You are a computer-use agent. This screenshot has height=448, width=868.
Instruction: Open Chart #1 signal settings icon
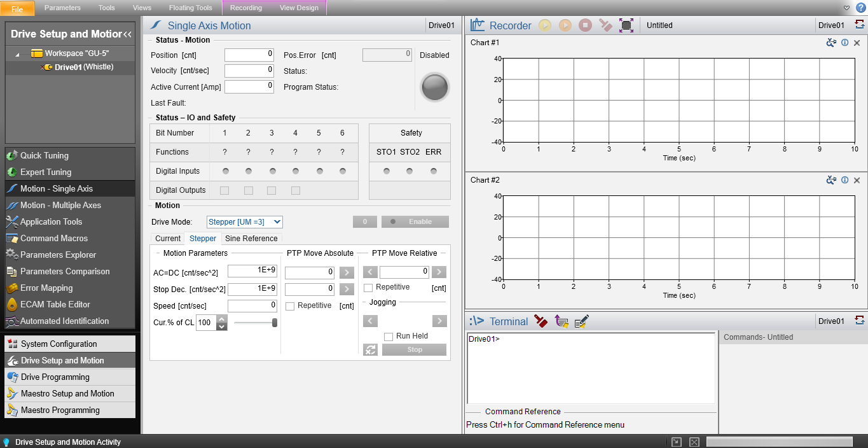point(831,43)
